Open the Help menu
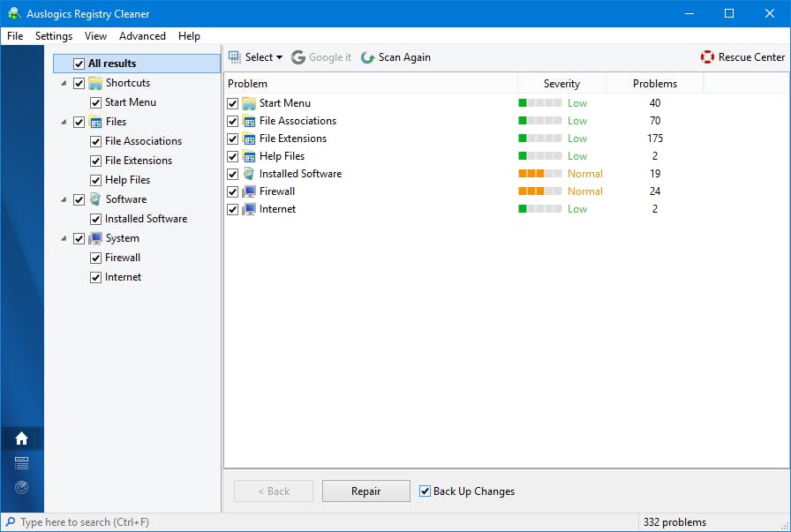 [189, 36]
